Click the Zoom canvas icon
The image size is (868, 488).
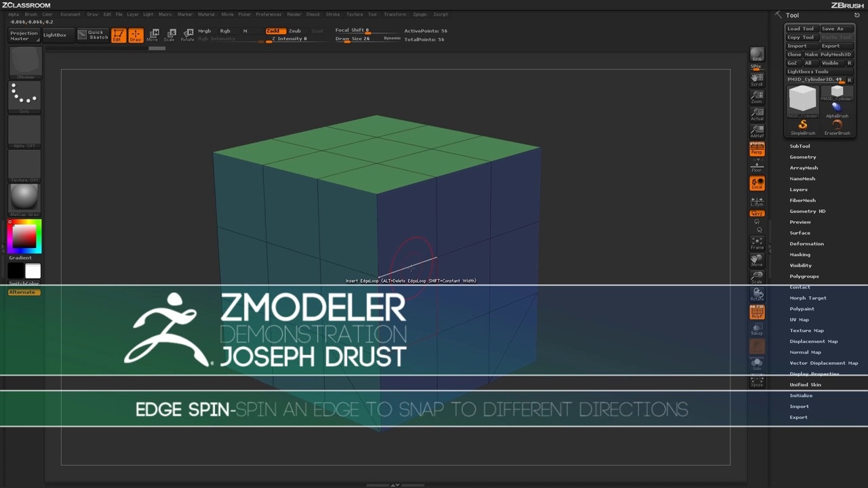pyautogui.click(x=757, y=96)
